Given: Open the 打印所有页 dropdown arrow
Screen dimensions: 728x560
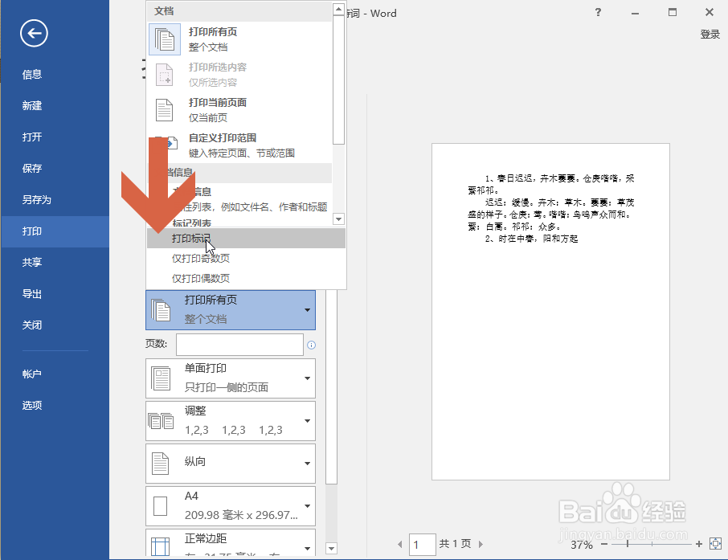Looking at the screenshot, I should [305, 310].
